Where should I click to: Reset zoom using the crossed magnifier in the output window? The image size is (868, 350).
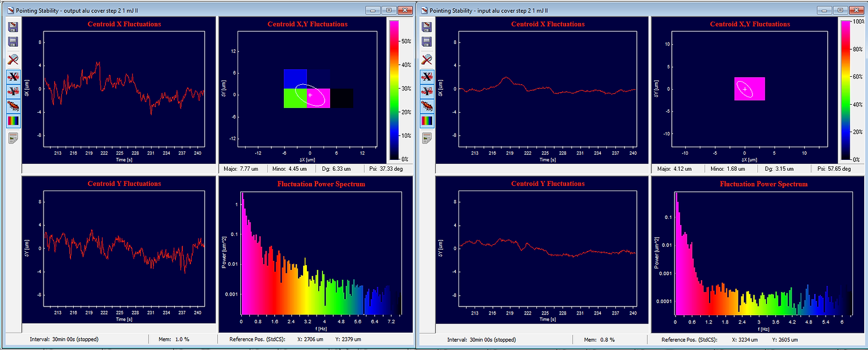pos(13,59)
